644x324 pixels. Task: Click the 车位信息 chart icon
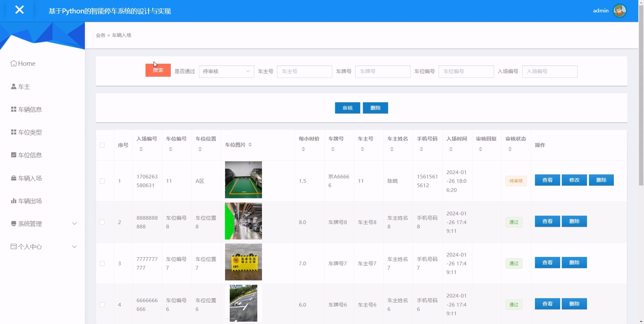click(13, 155)
